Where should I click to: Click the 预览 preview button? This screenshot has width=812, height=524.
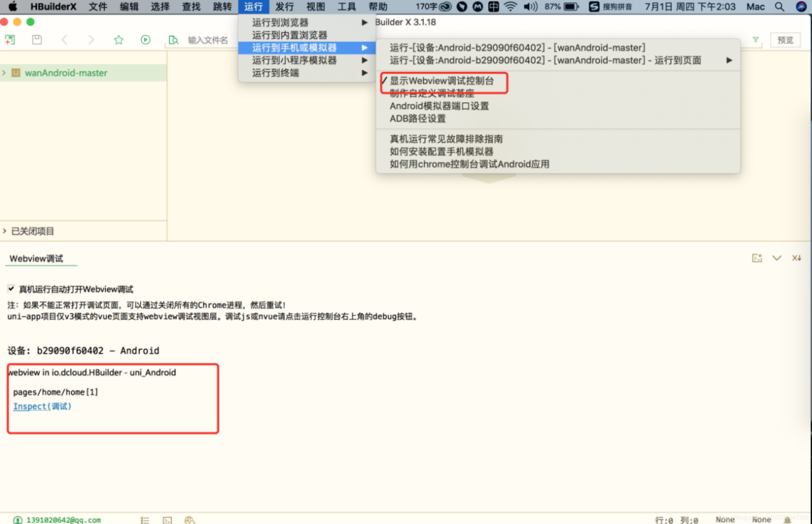coord(785,40)
